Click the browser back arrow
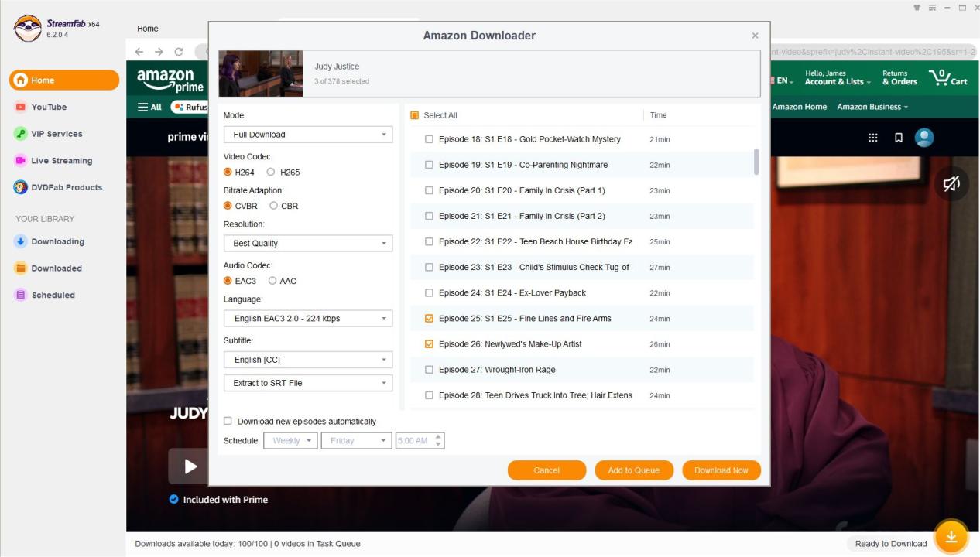Image resolution: width=980 pixels, height=557 pixels. [x=139, y=52]
